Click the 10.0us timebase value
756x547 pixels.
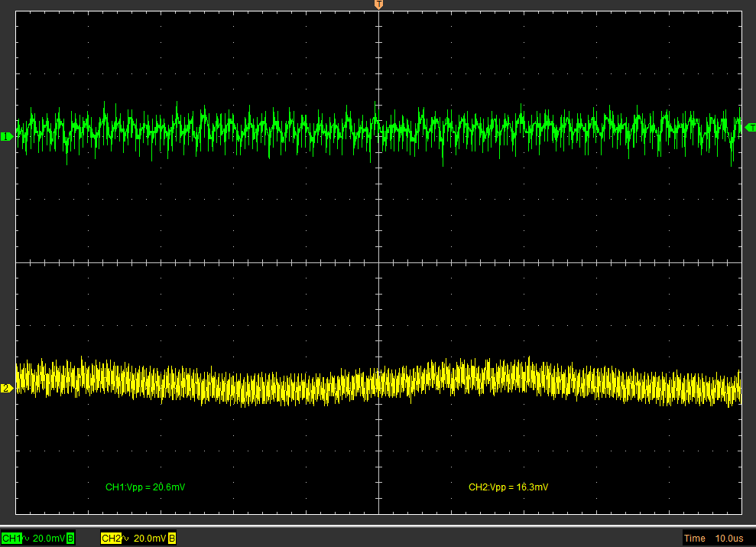coord(729,539)
